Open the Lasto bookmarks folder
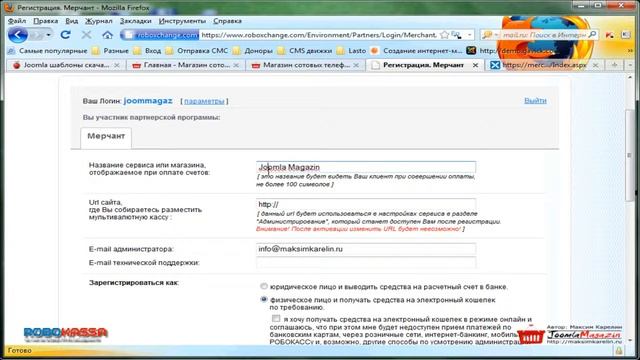 352,51
